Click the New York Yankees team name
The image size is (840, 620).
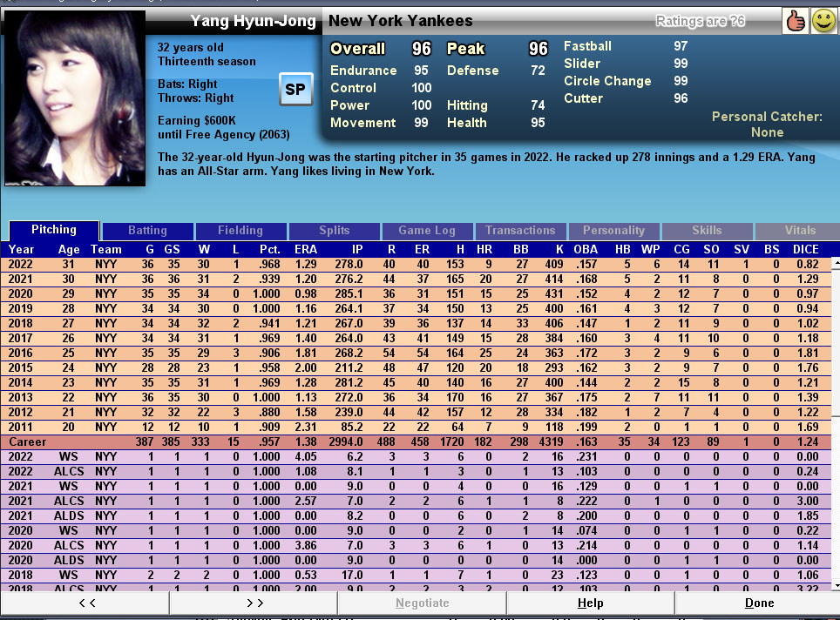[x=400, y=21]
